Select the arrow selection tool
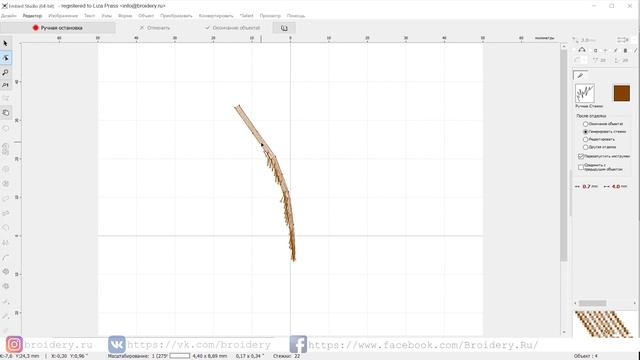 [5, 43]
